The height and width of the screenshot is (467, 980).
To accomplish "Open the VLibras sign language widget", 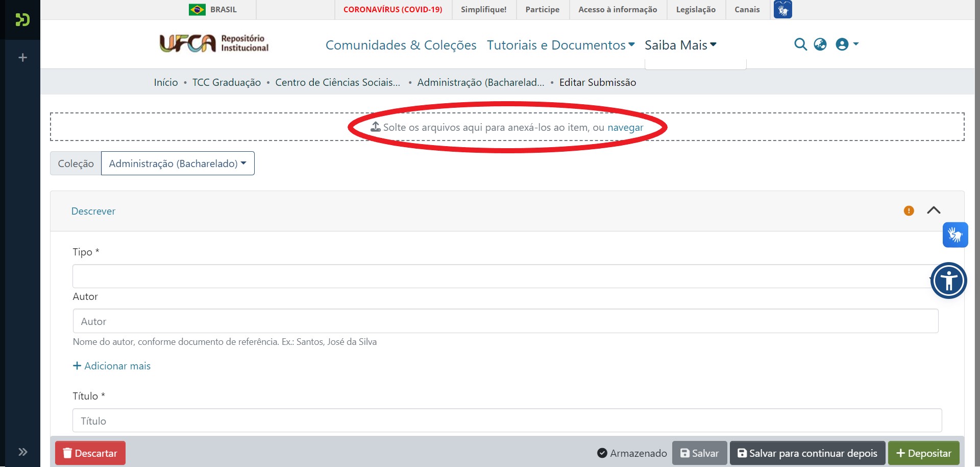I will click(955, 235).
